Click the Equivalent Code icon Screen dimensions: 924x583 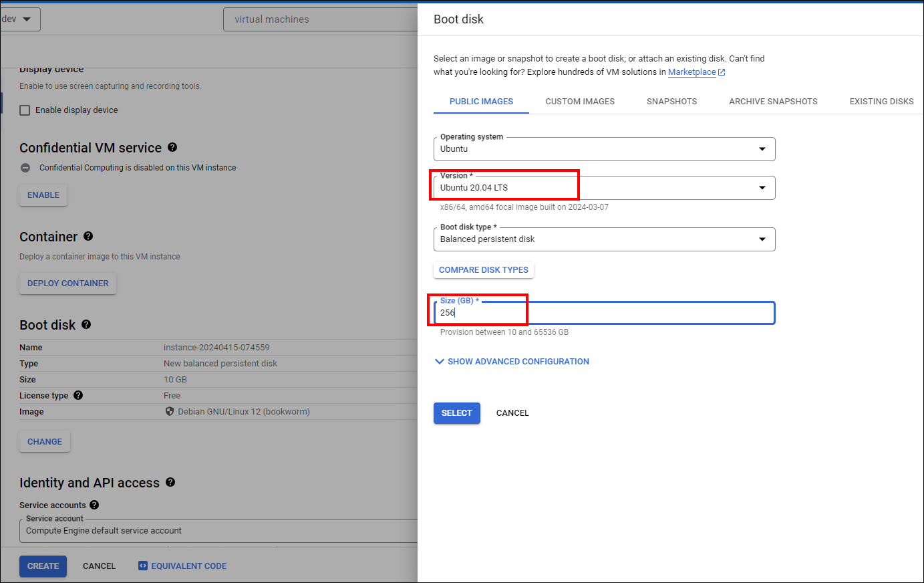(x=142, y=566)
